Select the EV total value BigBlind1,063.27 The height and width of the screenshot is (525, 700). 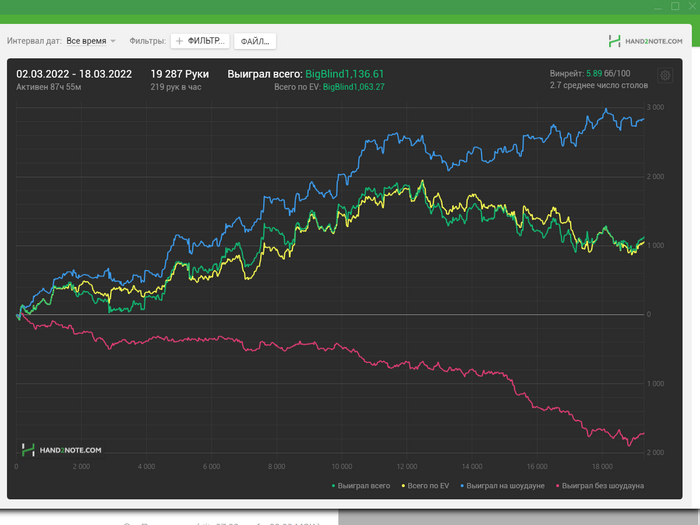click(x=353, y=87)
